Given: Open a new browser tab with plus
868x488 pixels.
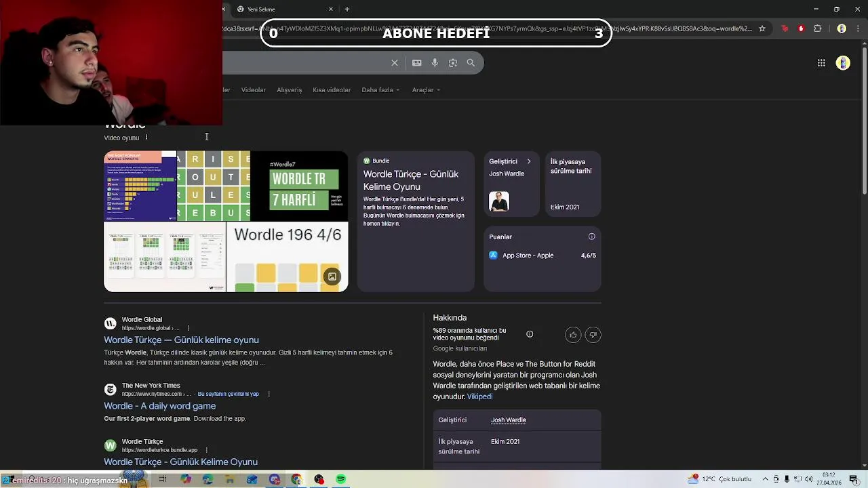Looking at the screenshot, I should 347,9.
